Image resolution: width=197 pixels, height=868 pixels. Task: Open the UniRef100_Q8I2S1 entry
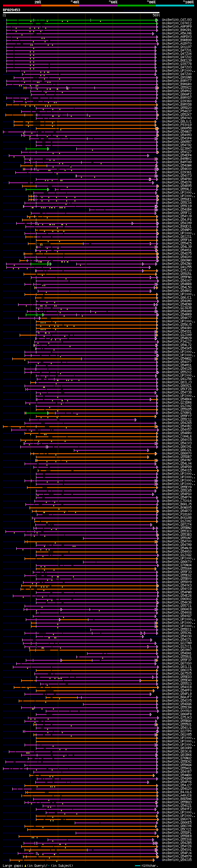[177, 236]
